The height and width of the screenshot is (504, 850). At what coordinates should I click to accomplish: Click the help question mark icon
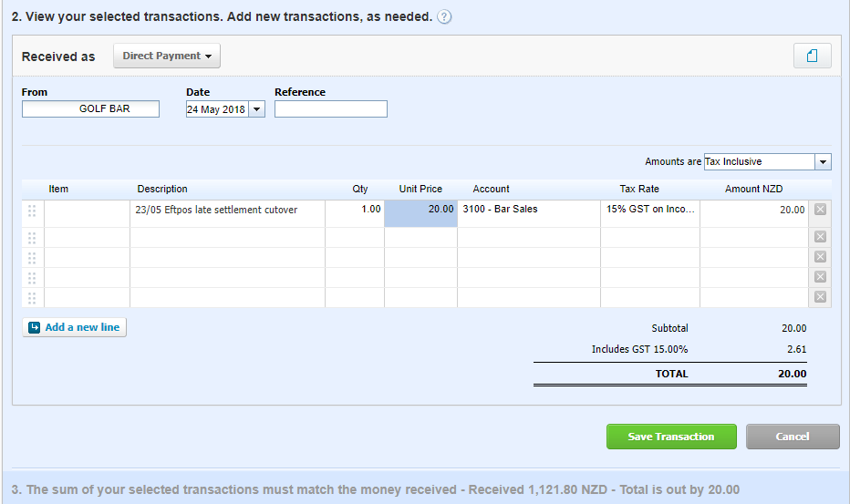(444, 17)
